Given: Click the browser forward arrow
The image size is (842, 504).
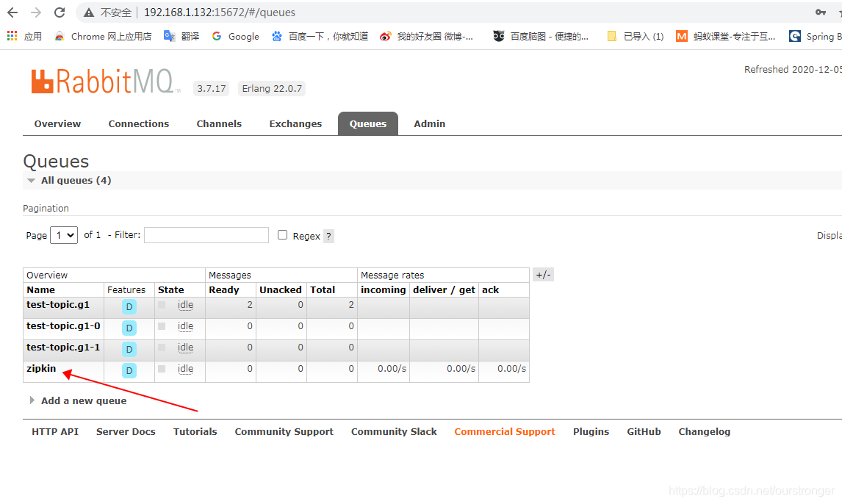Looking at the screenshot, I should (x=36, y=12).
